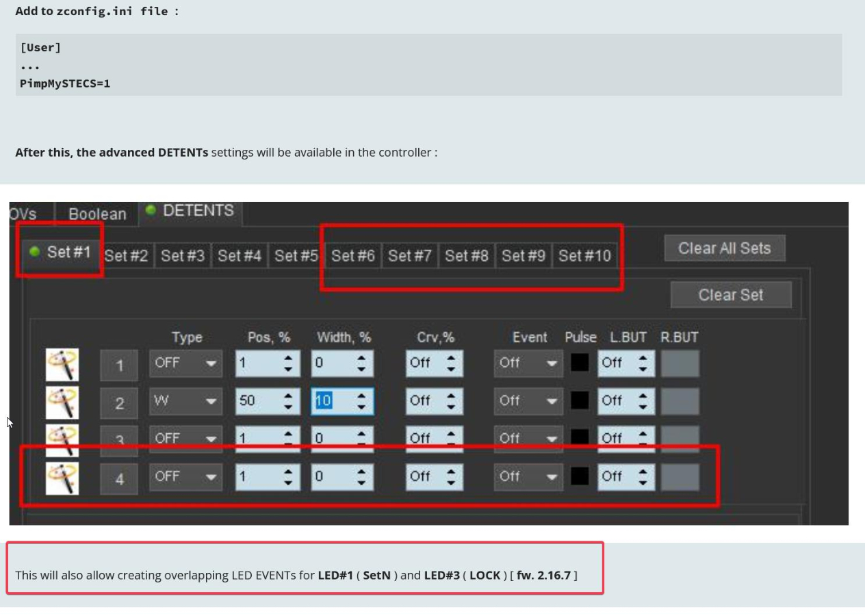Click the R.BUT gray box in row 2
The image size is (865, 616).
click(x=680, y=401)
